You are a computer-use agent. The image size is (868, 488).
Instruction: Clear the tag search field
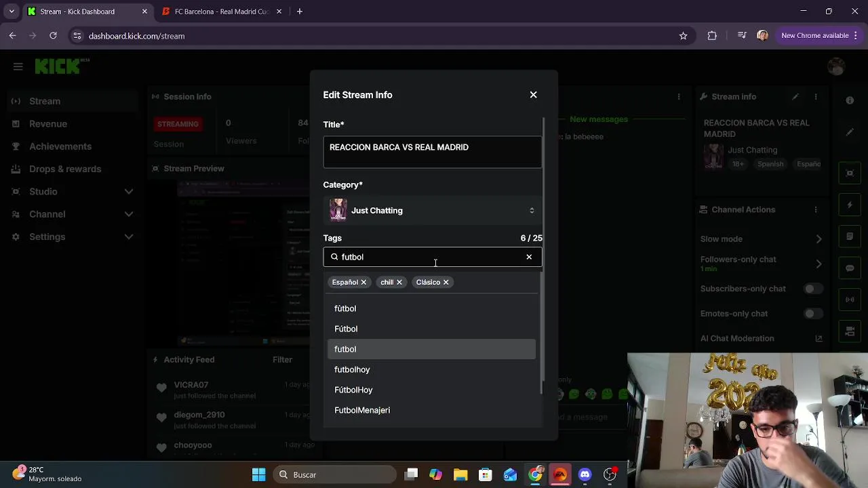point(529,257)
